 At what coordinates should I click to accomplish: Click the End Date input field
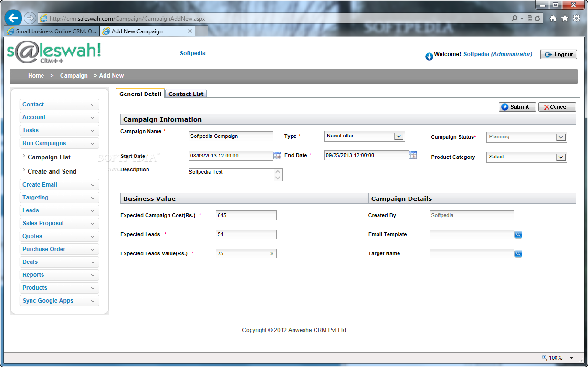pos(366,155)
